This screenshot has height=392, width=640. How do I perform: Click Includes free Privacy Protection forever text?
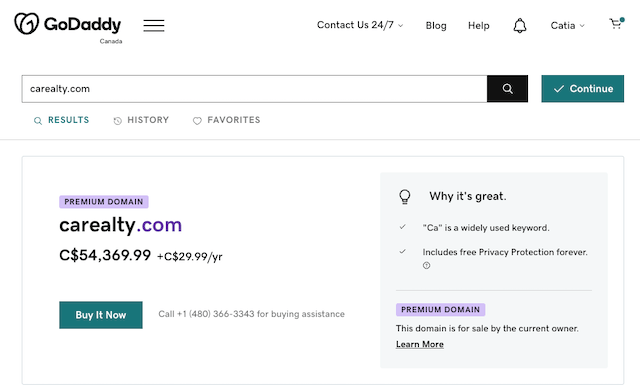[x=505, y=252]
